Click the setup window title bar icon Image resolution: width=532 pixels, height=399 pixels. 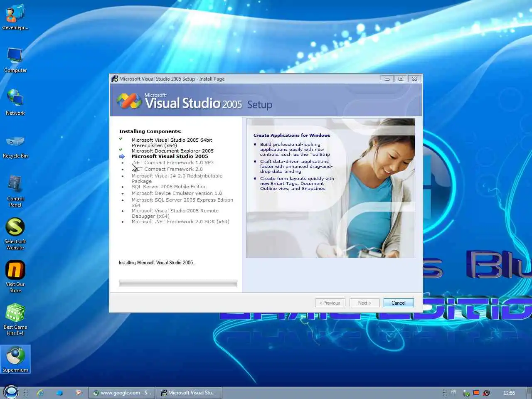114,79
